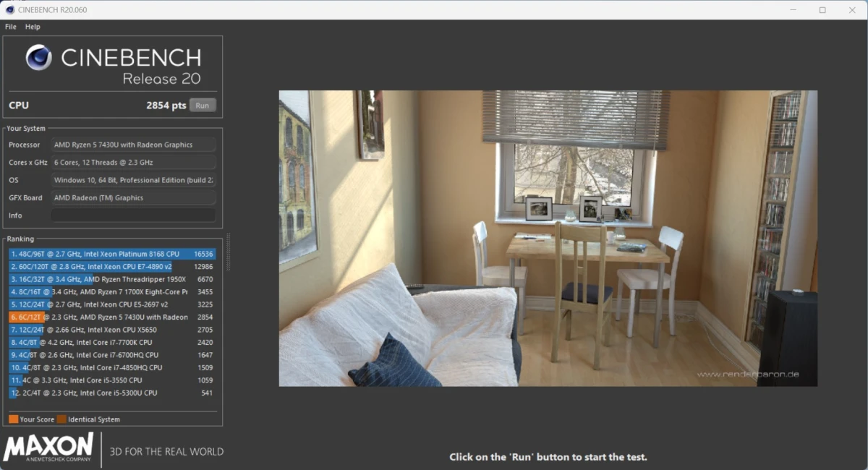868x470 pixels.
Task: Click the MAXON logo
Action: (49, 448)
